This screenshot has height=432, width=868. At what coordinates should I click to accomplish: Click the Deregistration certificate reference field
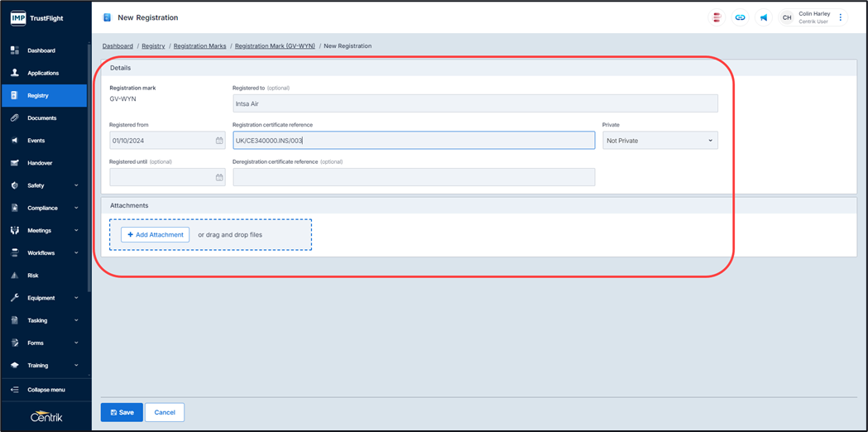point(414,177)
